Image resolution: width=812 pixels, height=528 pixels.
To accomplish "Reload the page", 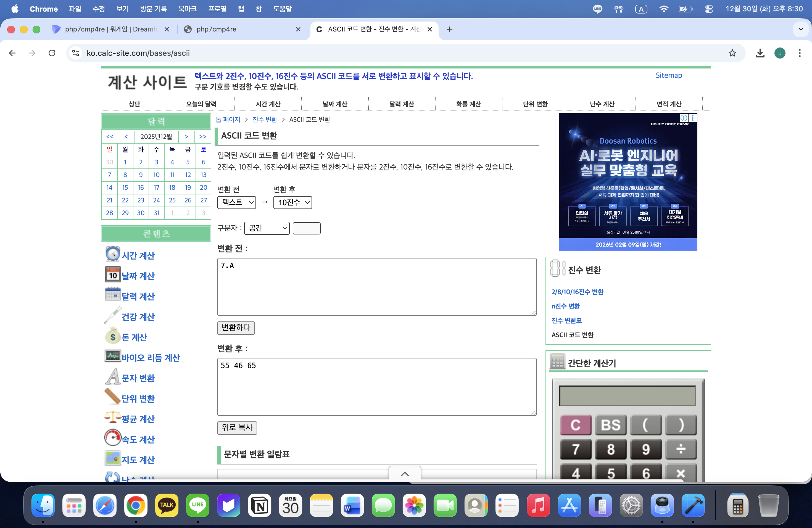I will (x=52, y=53).
